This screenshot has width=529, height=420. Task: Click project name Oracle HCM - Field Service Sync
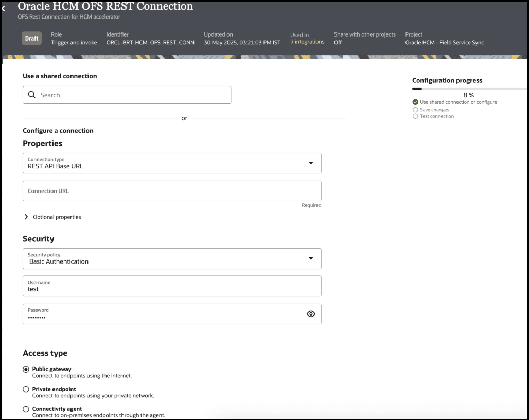444,43
